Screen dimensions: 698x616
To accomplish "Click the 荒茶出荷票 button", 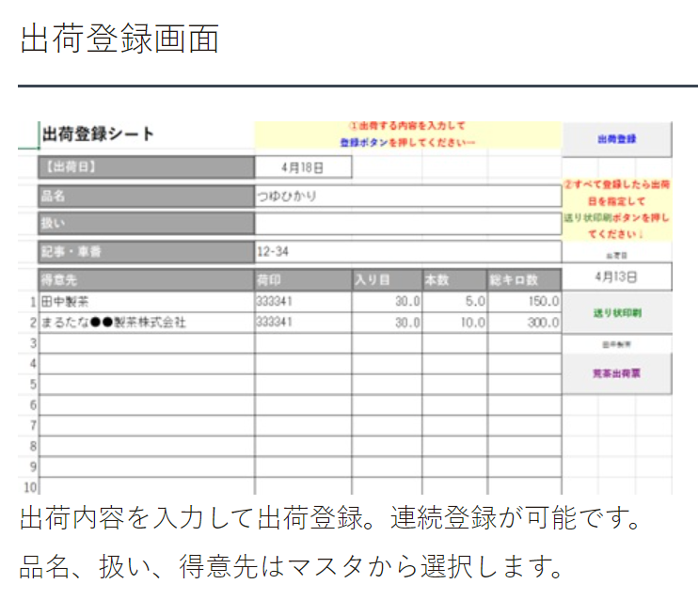I will (616, 373).
